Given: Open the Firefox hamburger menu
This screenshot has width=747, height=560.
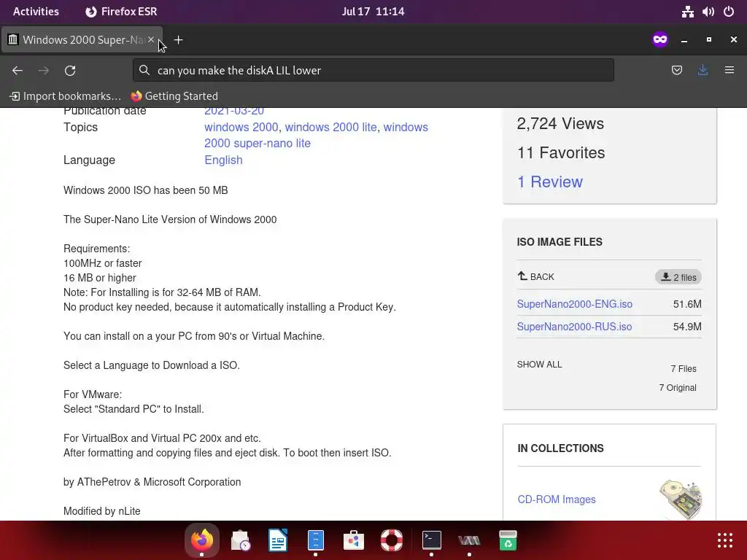Looking at the screenshot, I should (729, 71).
